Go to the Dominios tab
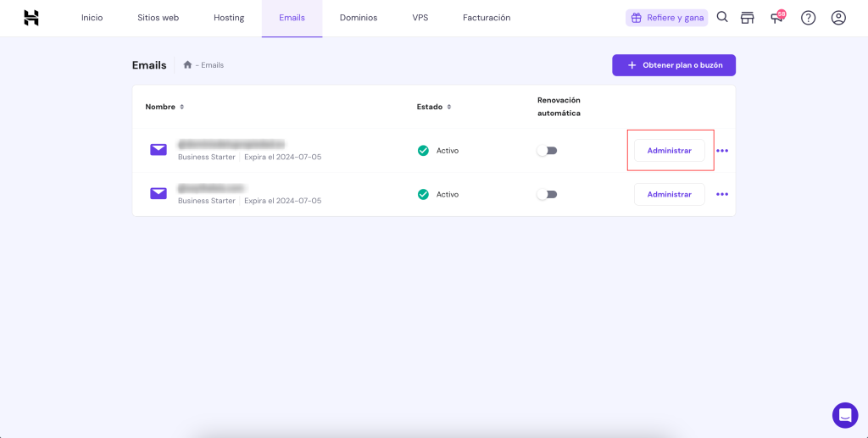 pos(359,18)
